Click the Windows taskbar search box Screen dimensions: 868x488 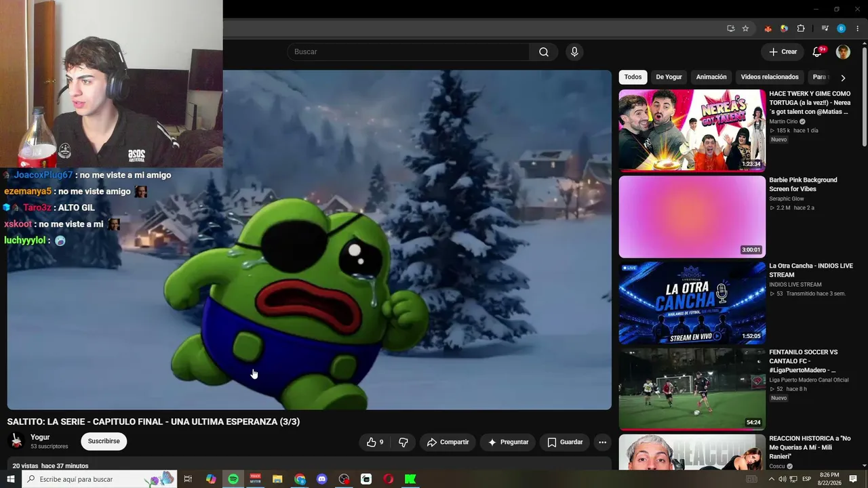[x=99, y=479]
